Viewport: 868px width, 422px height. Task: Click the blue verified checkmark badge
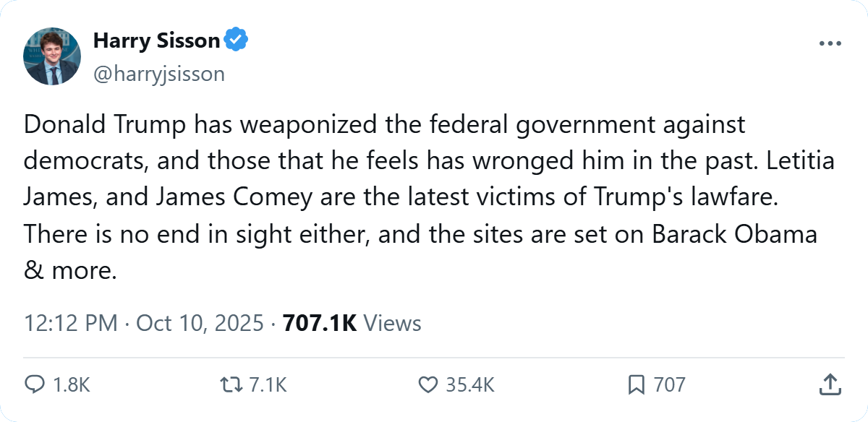pyautogui.click(x=236, y=40)
